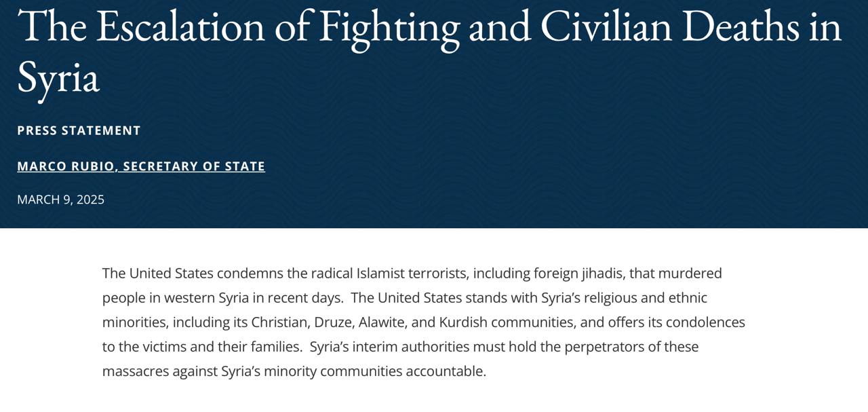This screenshot has height=412, width=868.
Task: Click the word "massacres" in the last line
Action: tap(134, 371)
